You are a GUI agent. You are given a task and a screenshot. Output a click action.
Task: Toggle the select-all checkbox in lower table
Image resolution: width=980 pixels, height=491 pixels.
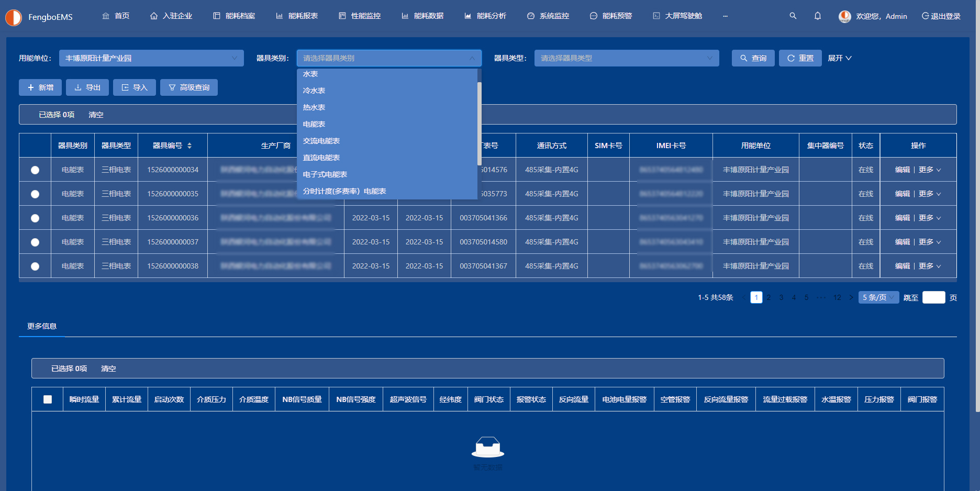(x=48, y=399)
